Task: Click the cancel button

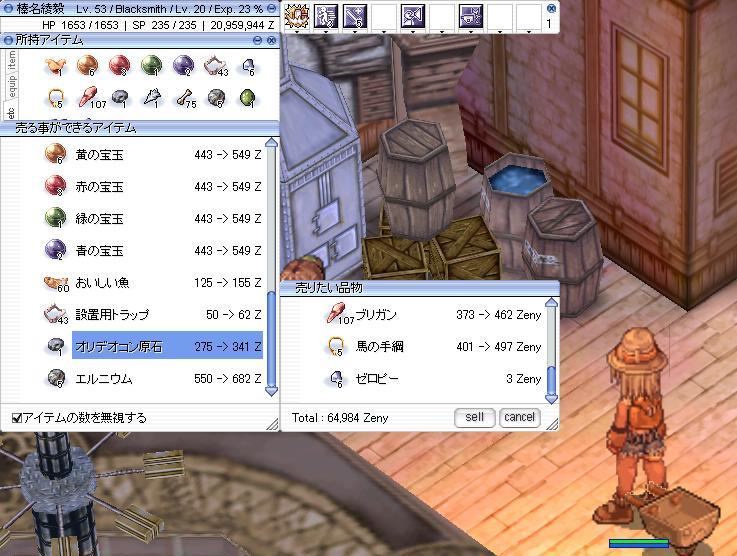Action: coord(519,417)
